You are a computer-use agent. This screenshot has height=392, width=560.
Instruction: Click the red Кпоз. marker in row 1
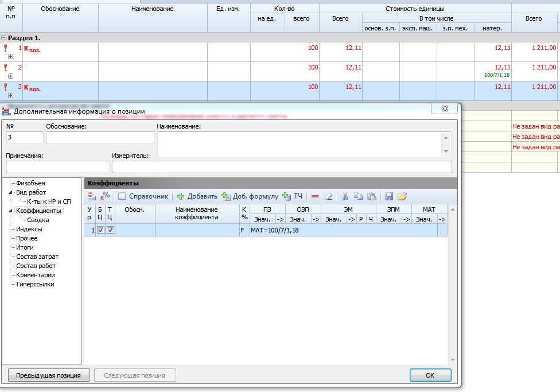click(32, 49)
